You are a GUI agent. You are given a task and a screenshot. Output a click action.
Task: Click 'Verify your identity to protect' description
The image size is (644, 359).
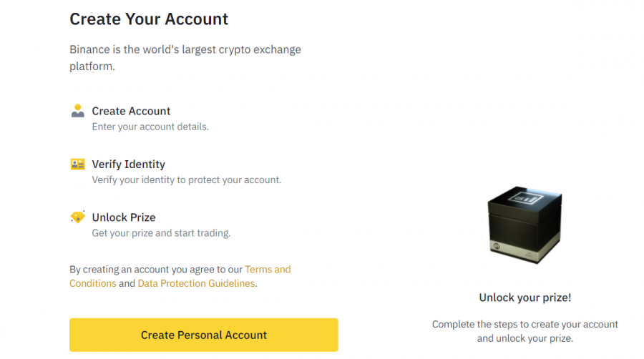pyautogui.click(x=187, y=180)
